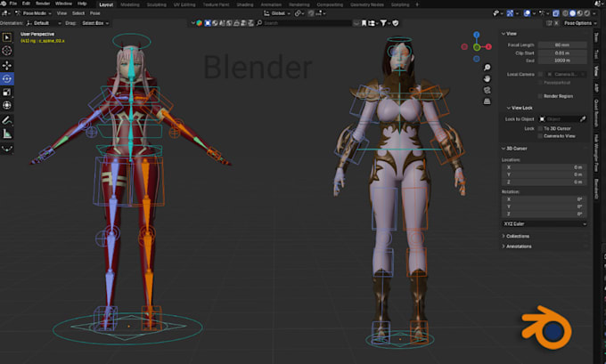Switch perspective/orthographic view grid icon
The image size is (606, 364).
(x=487, y=101)
